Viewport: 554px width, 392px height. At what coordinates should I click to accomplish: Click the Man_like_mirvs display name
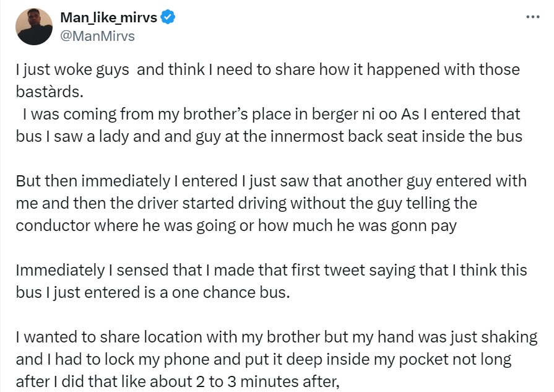coord(108,18)
